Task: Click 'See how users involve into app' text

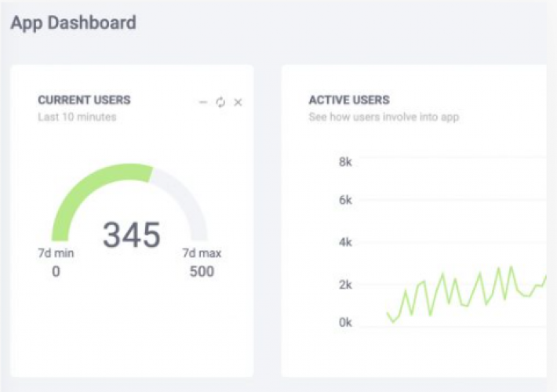Action: pyautogui.click(x=384, y=118)
